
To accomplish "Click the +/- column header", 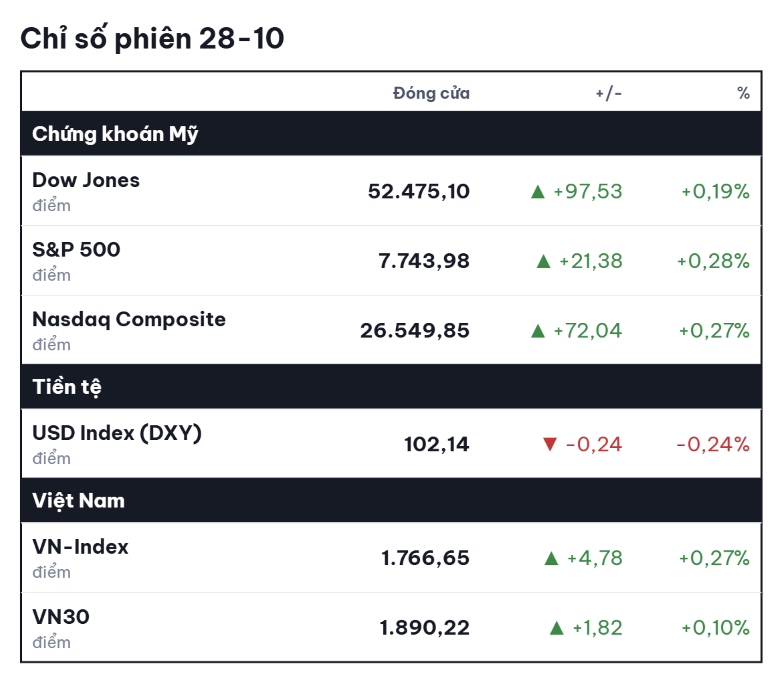I will (609, 93).
